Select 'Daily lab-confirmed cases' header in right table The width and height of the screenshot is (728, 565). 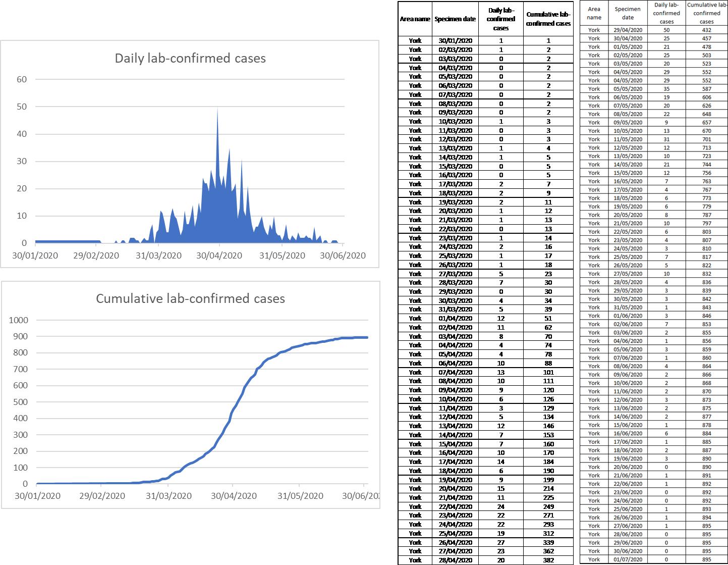click(x=666, y=13)
